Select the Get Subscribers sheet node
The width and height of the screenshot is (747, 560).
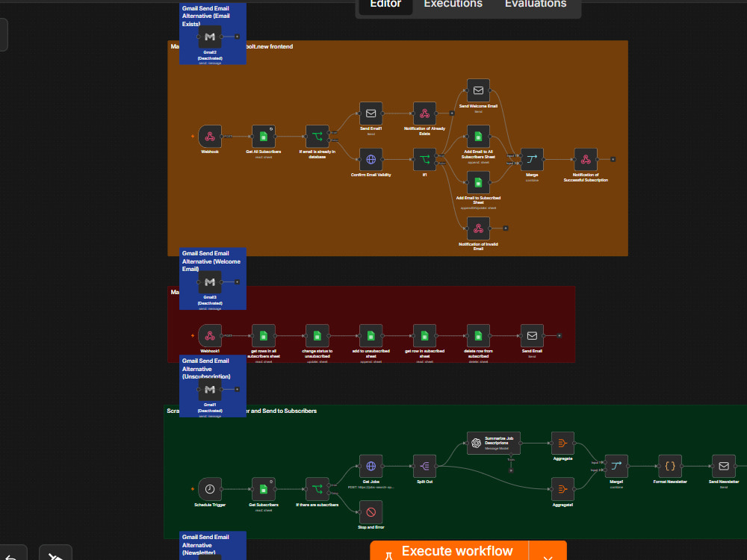tap(264, 489)
